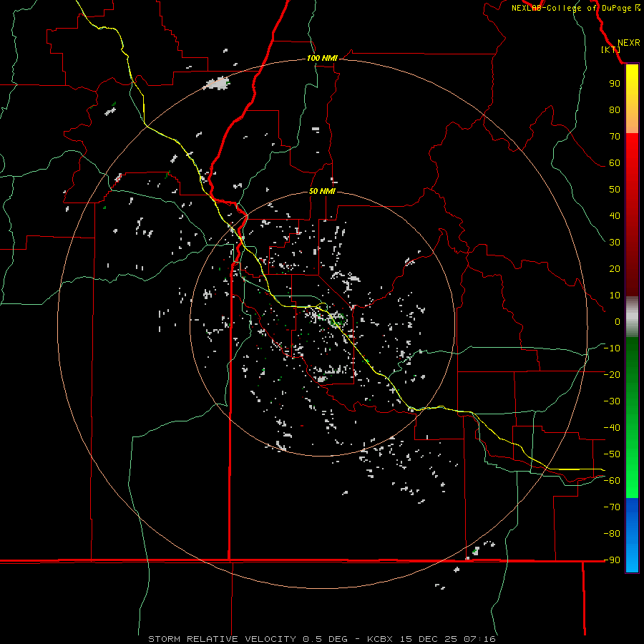Screen dimensions: 644x644
Task: Click the -80 value on the velocity scale
Action: (x=612, y=534)
